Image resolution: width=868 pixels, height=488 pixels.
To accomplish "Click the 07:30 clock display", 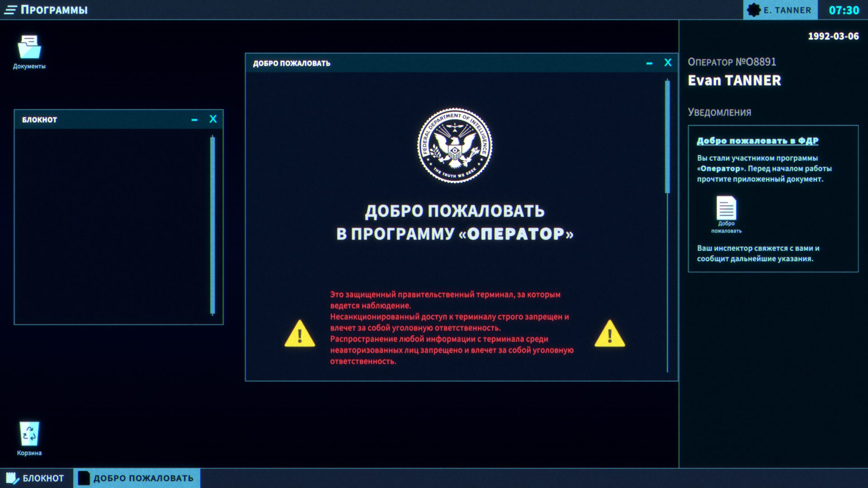I will click(844, 10).
